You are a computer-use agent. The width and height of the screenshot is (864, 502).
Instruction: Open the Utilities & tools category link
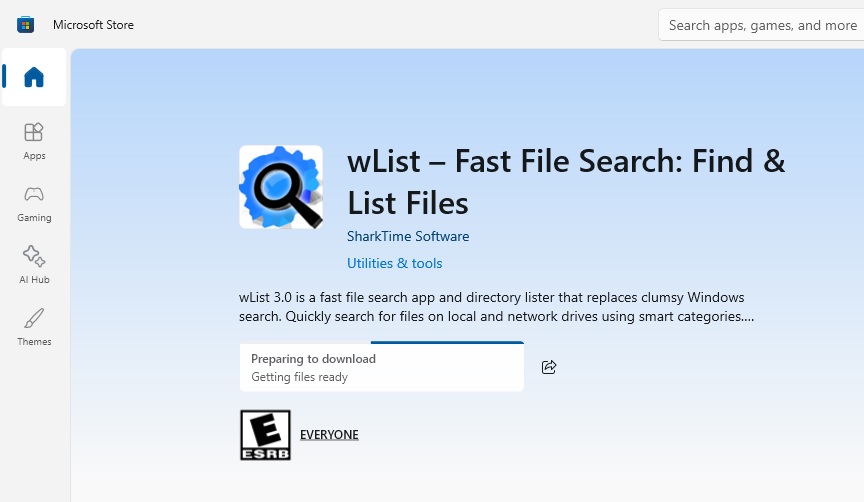[x=394, y=263]
